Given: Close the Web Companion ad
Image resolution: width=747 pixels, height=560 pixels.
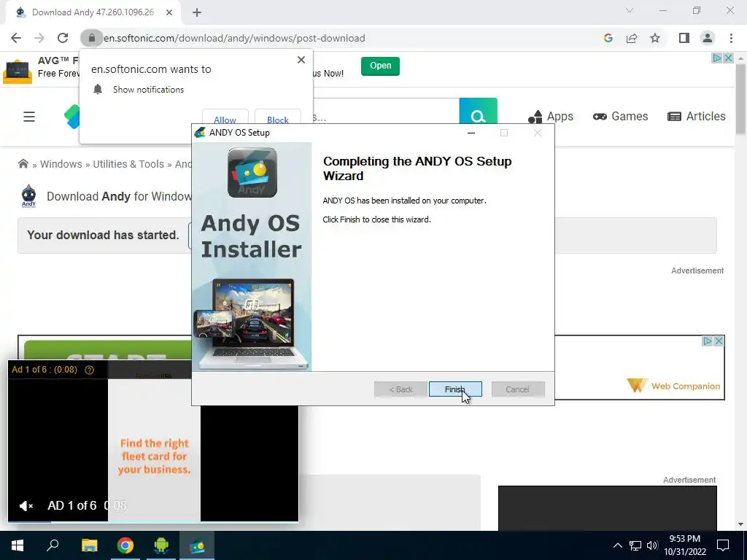Looking at the screenshot, I should [x=719, y=341].
